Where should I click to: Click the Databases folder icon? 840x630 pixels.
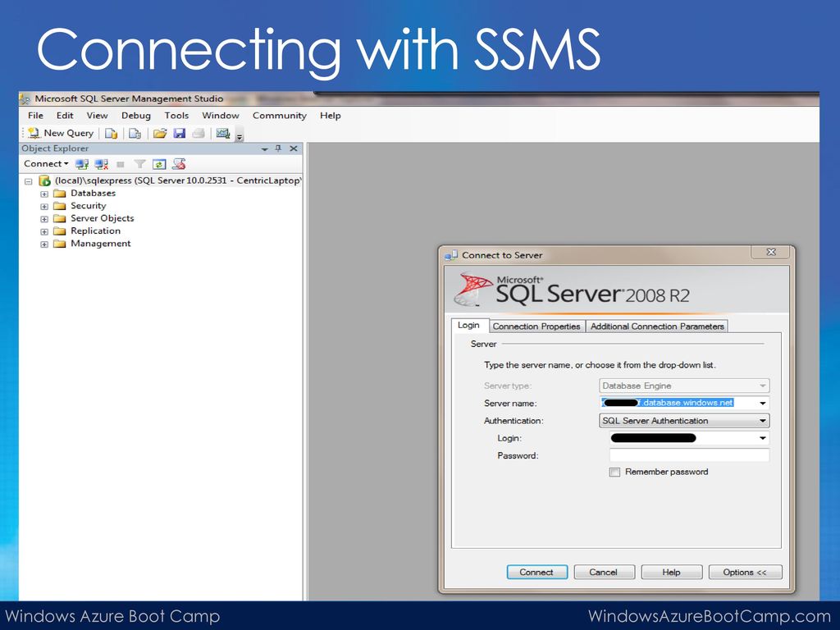[x=59, y=194]
